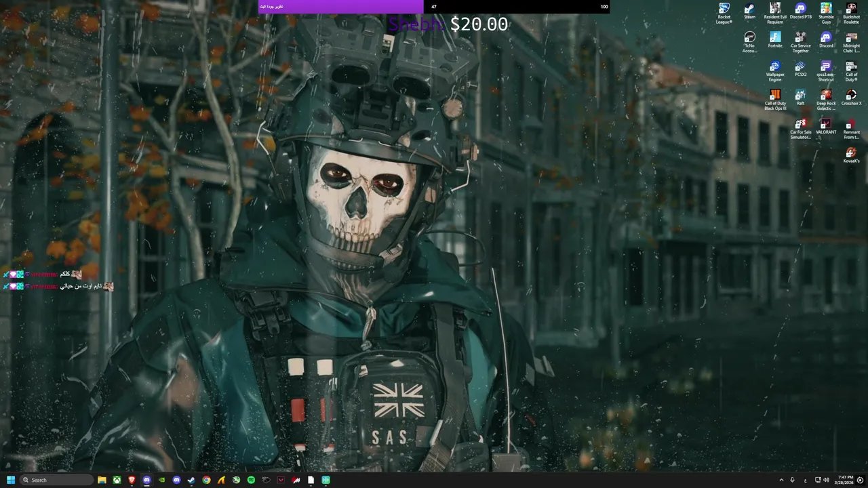
Task: Click the Shebh $20.00 donation text
Action: pos(448,24)
